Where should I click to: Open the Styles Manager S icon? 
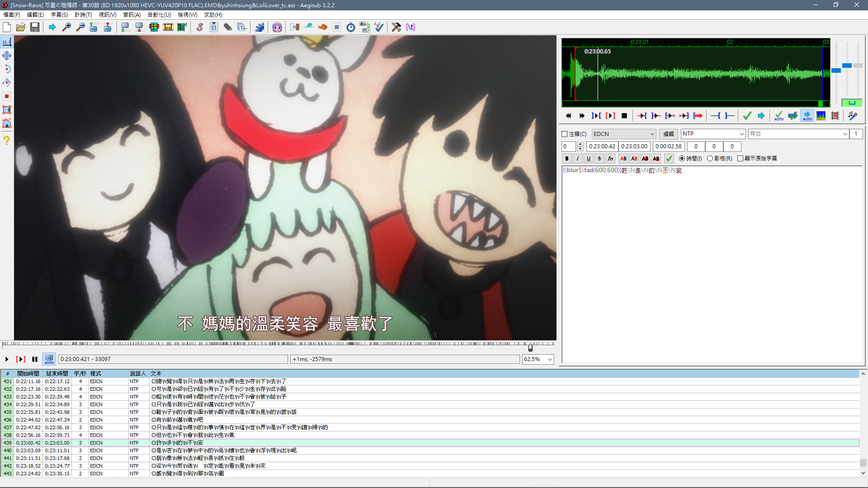(200, 27)
